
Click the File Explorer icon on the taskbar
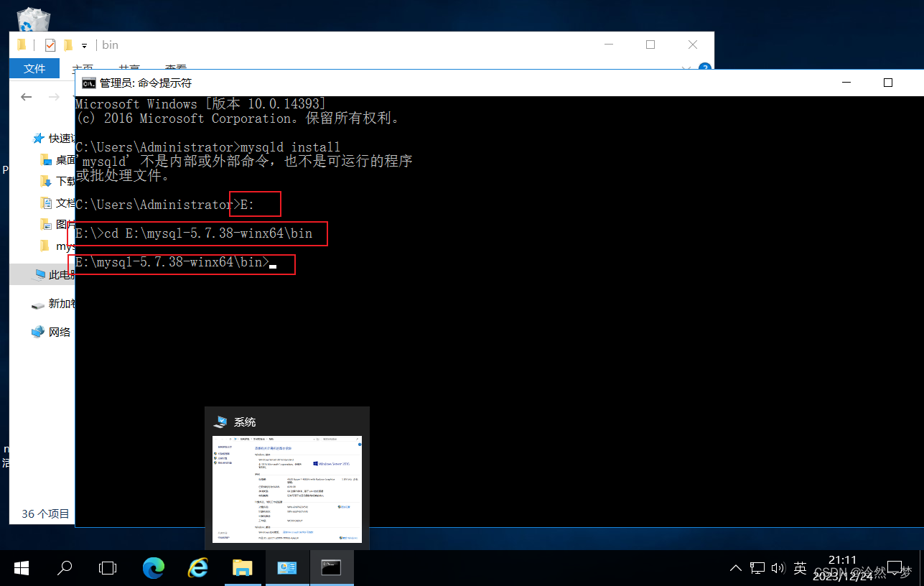click(x=243, y=568)
